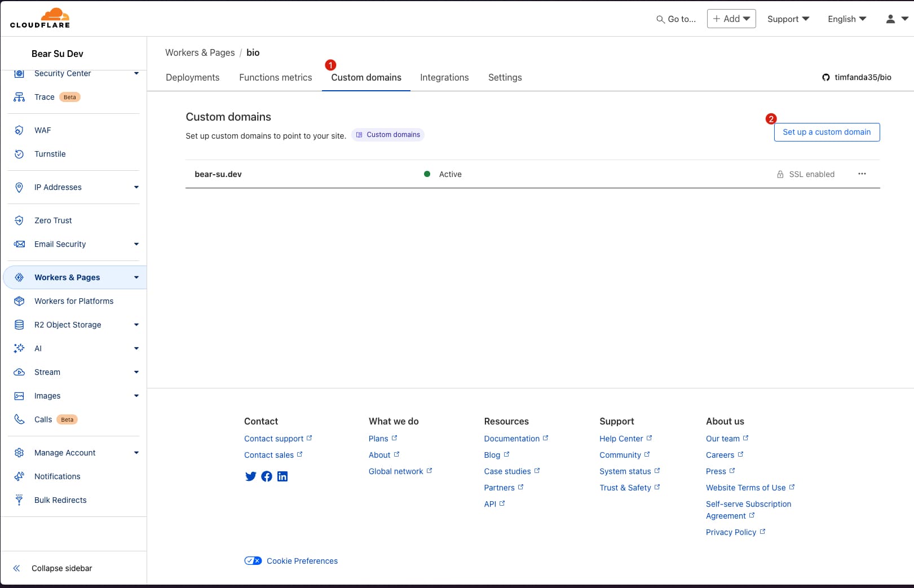Open the Contact support link
The width and height of the screenshot is (914, 588).
[x=278, y=439]
